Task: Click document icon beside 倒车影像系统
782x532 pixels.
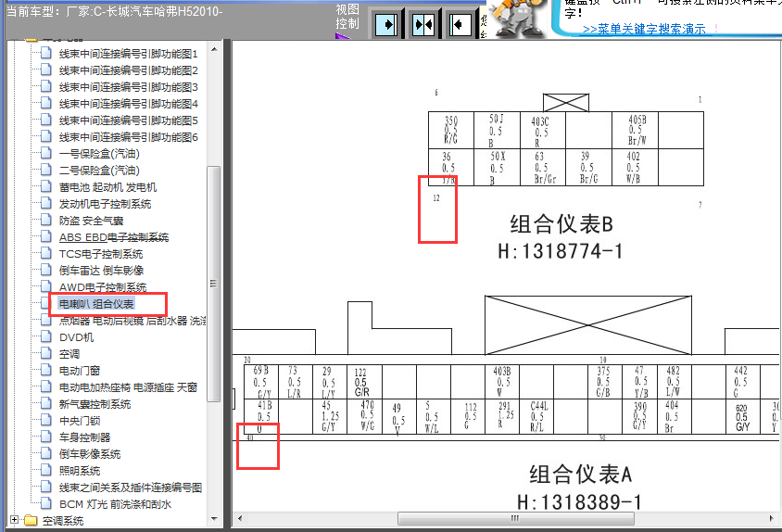Action: pos(46,453)
